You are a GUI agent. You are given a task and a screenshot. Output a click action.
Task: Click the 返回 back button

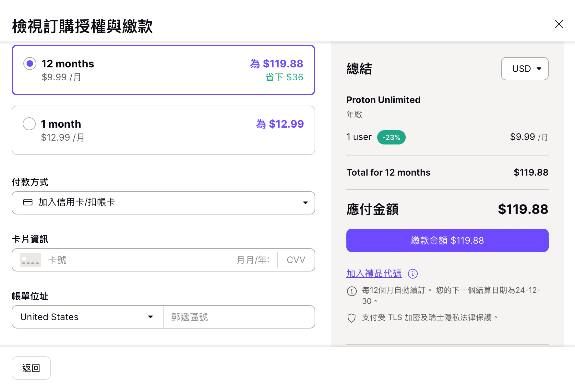pyautogui.click(x=31, y=368)
